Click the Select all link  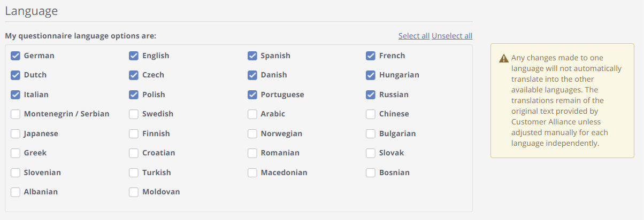click(x=414, y=36)
